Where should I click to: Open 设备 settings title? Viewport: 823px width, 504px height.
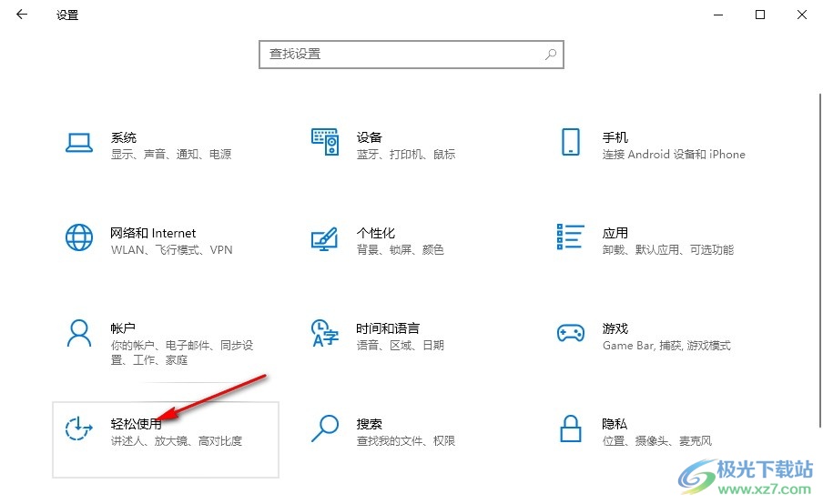[369, 137]
